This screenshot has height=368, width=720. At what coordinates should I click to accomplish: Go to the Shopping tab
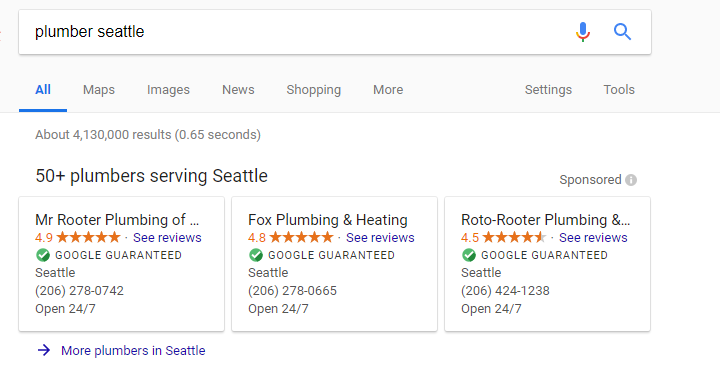click(314, 90)
